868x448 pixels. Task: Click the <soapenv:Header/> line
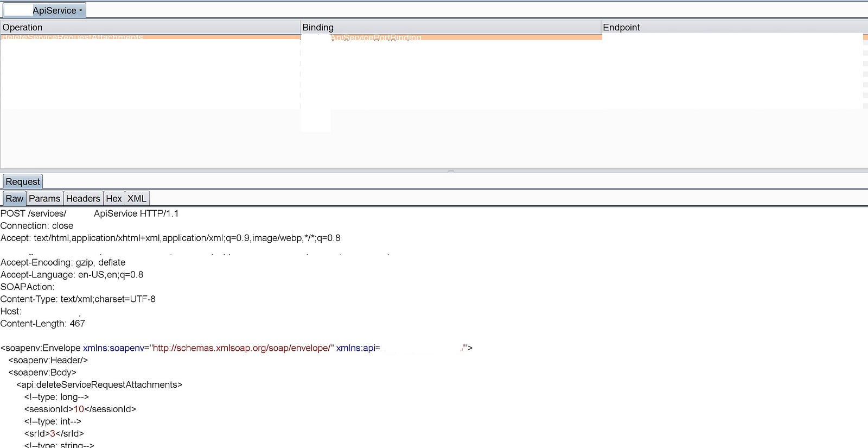[48, 360]
